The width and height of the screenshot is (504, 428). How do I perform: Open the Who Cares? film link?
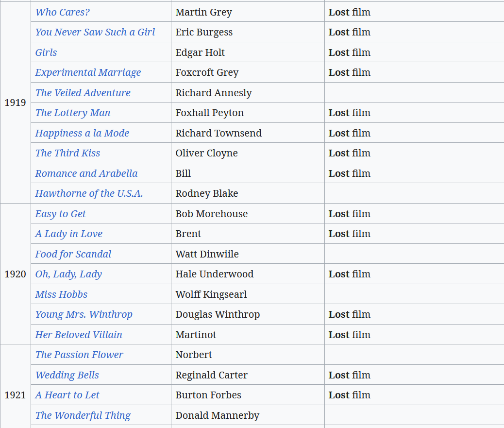(62, 12)
